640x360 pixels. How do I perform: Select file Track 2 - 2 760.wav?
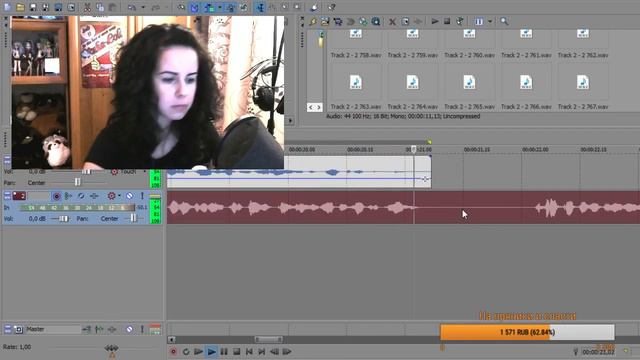pos(469,45)
